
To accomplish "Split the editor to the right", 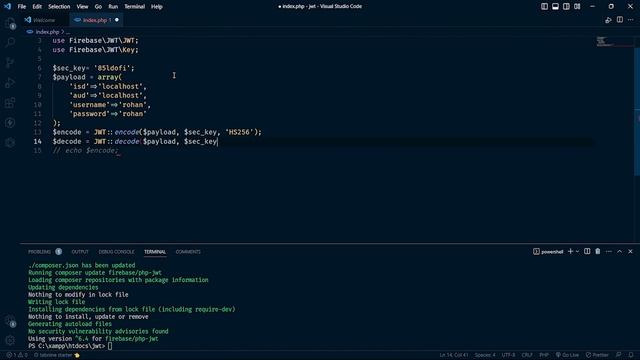I will [620, 20].
